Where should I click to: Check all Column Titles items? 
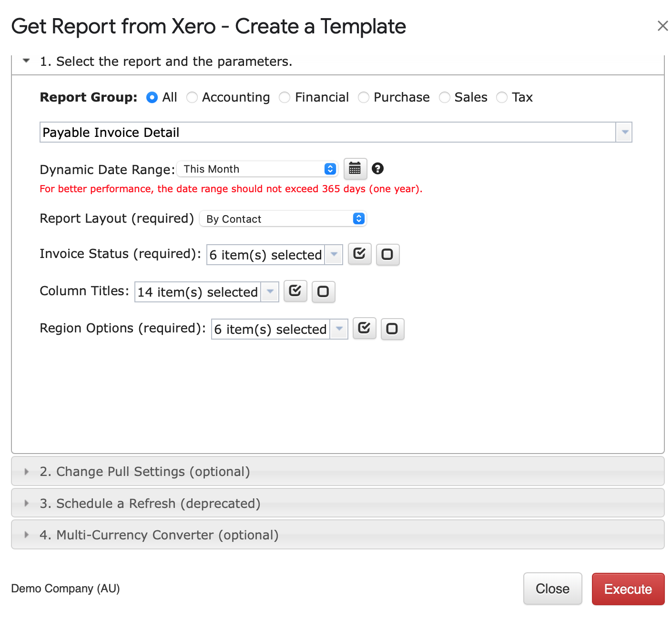coord(295,291)
